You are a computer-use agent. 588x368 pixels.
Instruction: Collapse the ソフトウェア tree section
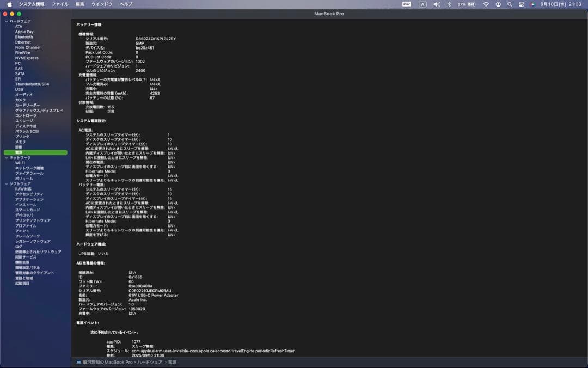(x=6, y=184)
